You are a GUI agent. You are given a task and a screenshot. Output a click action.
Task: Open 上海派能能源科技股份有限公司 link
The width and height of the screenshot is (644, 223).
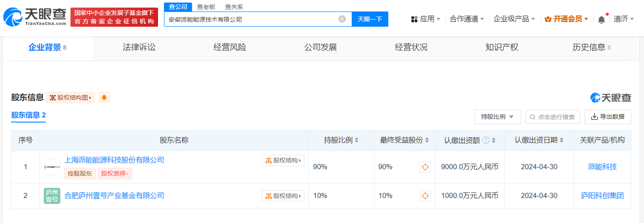click(x=114, y=160)
